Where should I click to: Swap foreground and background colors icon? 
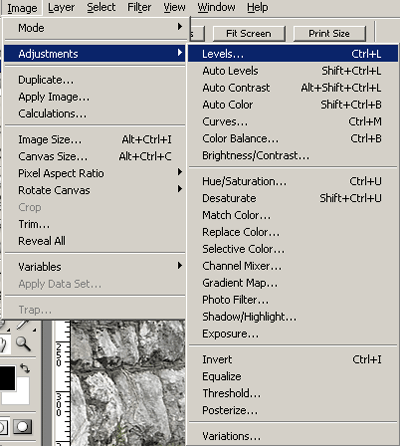25,368
